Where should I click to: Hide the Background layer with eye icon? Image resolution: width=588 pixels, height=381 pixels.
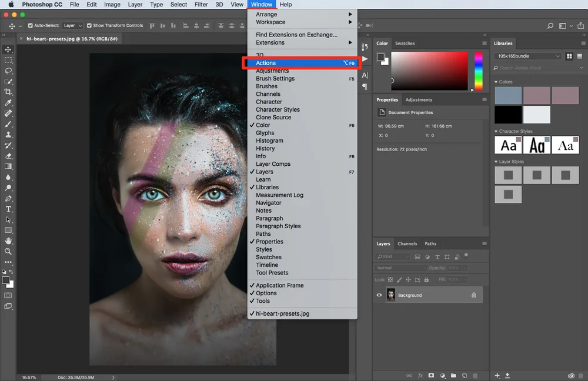[x=379, y=295]
